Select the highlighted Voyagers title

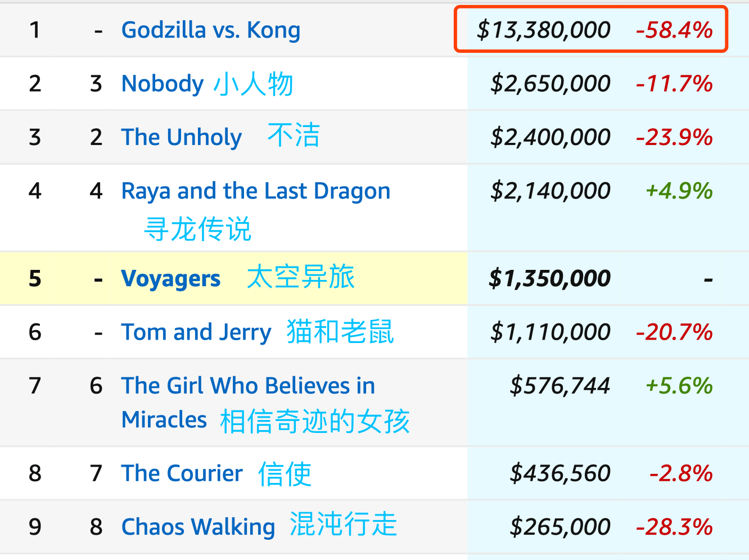[171, 279]
